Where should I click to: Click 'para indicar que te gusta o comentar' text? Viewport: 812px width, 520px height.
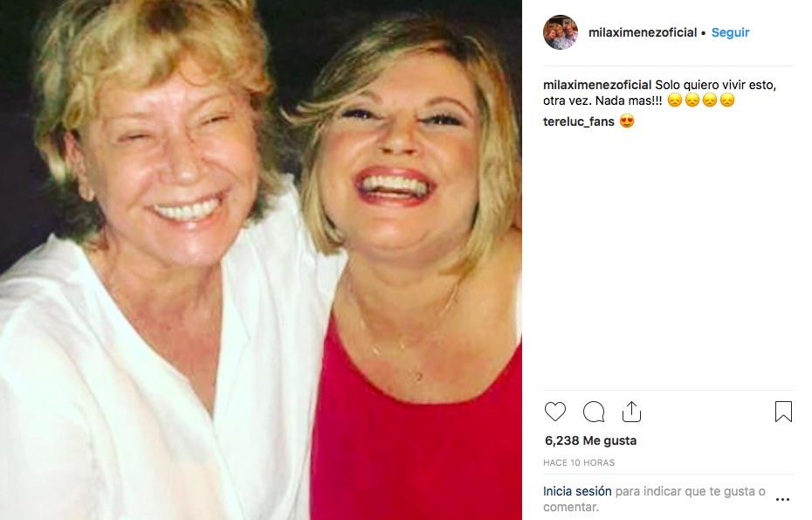(690, 491)
